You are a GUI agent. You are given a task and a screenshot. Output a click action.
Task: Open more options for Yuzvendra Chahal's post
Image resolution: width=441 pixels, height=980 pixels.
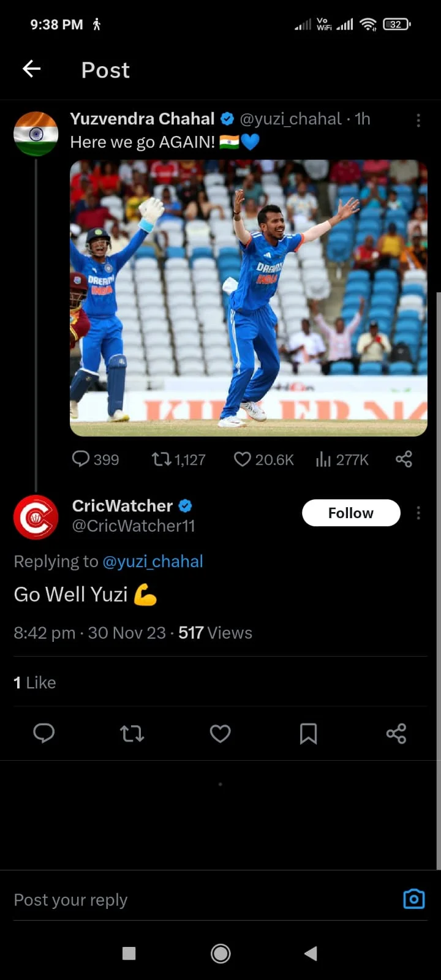418,120
